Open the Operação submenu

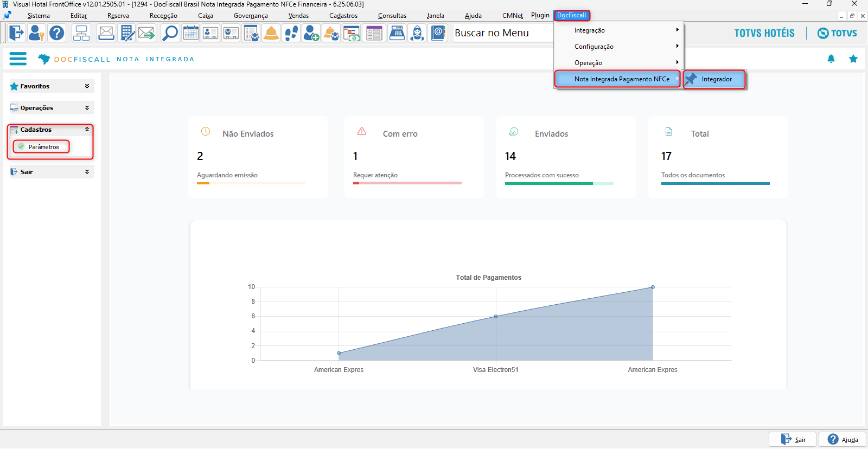(x=618, y=63)
